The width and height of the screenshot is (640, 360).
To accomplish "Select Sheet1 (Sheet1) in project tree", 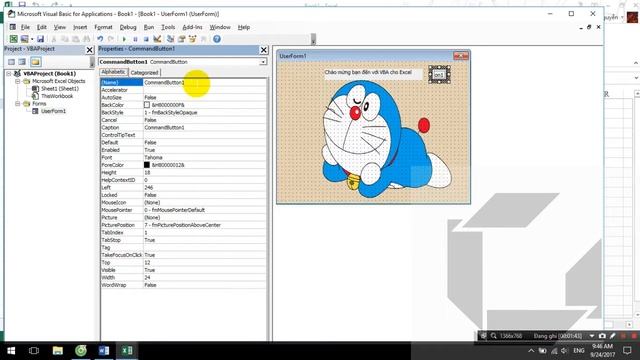I will [x=60, y=89].
